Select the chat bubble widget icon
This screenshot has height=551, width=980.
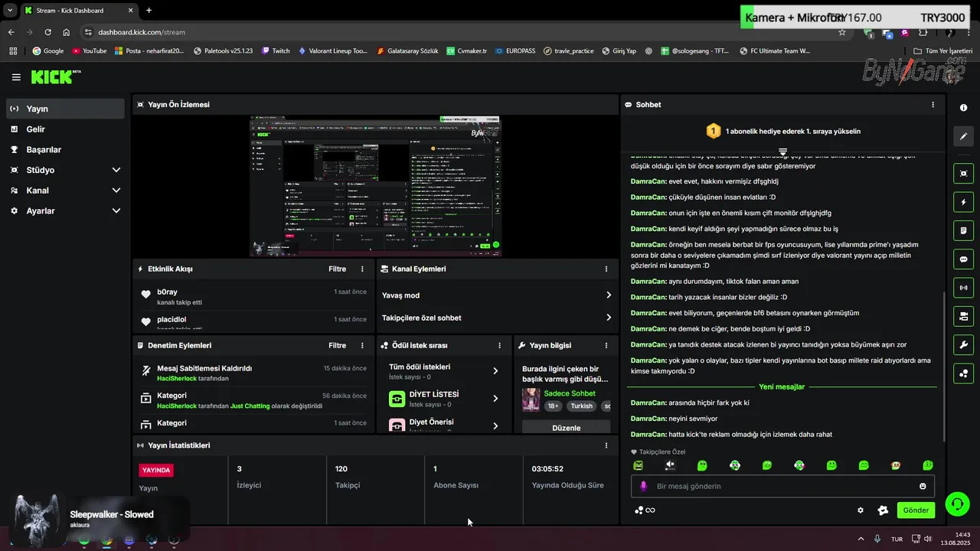[963, 259]
